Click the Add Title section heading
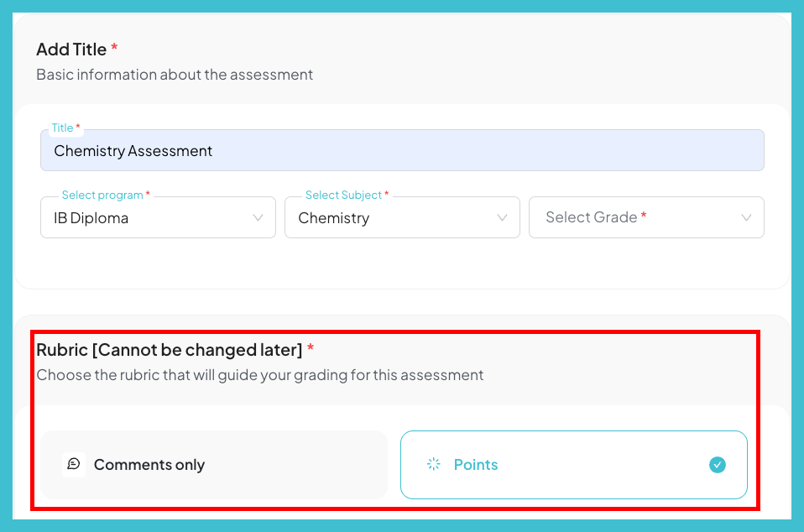The width and height of the screenshot is (804, 532). [x=70, y=49]
